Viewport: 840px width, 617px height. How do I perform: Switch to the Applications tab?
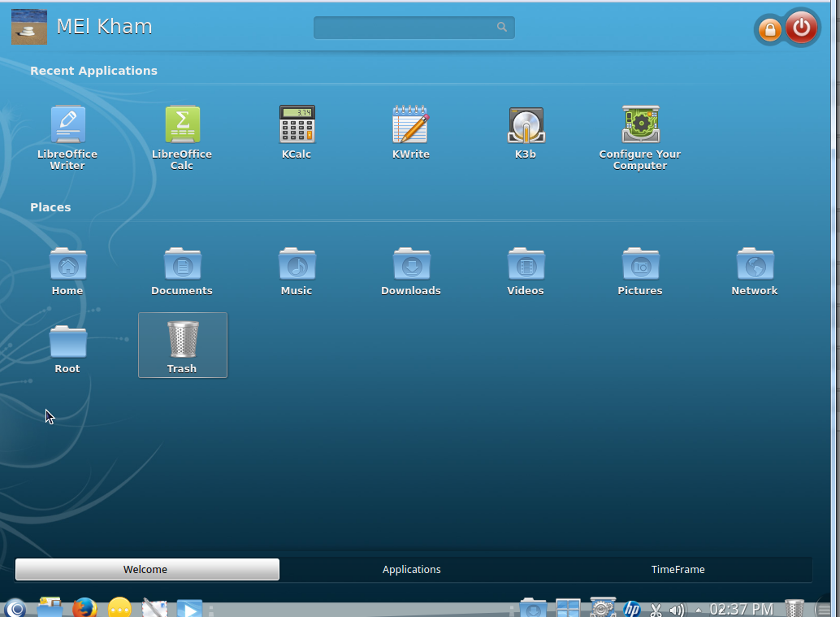pyautogui.click(x=411, y=569)
